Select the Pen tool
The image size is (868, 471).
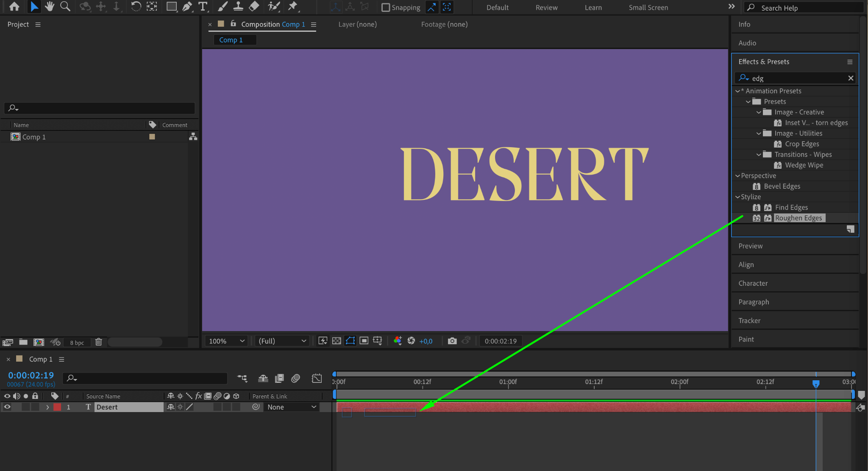click(x=187, y=6)
